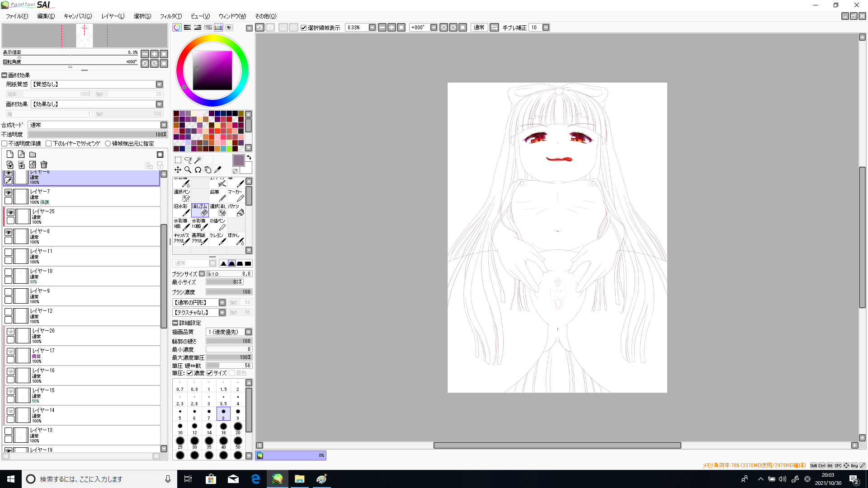Select the 選択消し selection eraser tool

(x=218, y=210)
